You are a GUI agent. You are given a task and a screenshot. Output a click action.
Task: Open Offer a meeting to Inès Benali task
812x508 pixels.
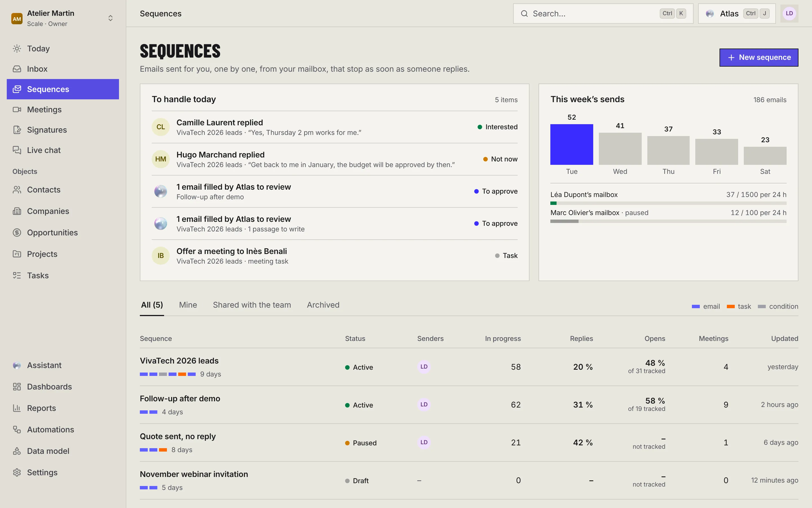pyautogui.click(x=335, y=256)
